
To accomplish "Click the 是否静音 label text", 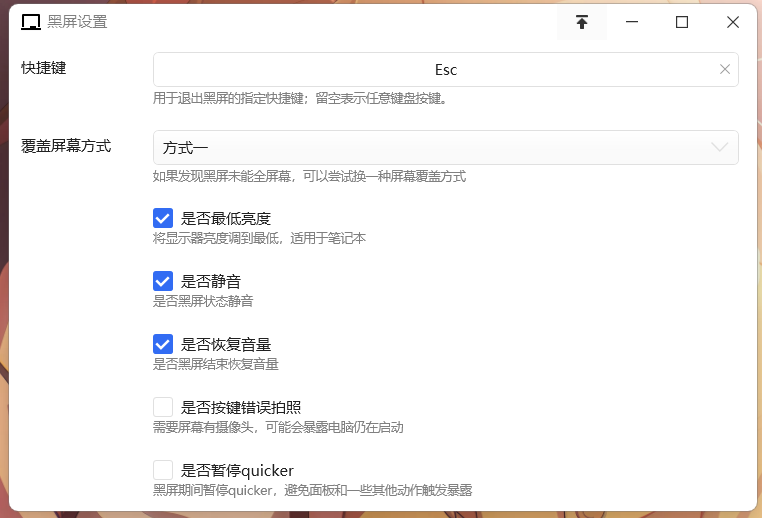I will pyautogui.click(x=211, y=281).
